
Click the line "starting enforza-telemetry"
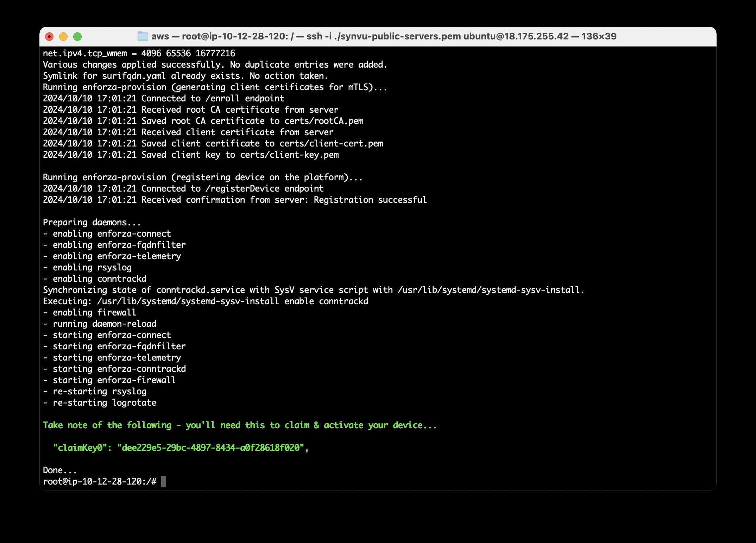112,358
